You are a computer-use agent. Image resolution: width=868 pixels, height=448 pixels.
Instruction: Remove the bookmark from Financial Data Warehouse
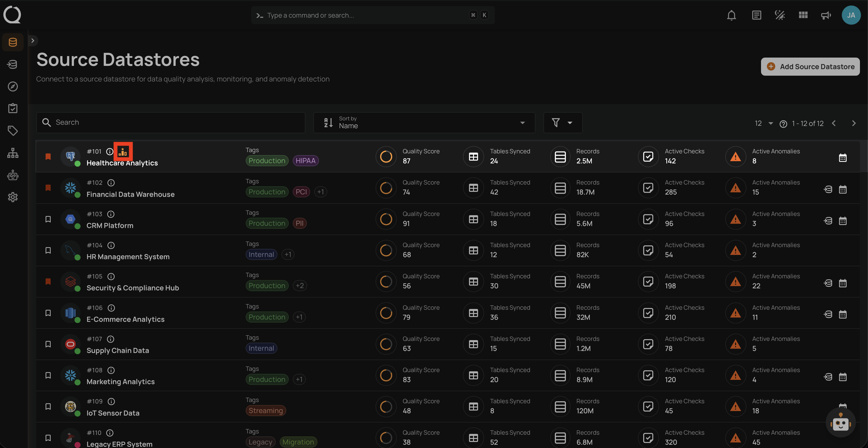click(x=48, y=188)
